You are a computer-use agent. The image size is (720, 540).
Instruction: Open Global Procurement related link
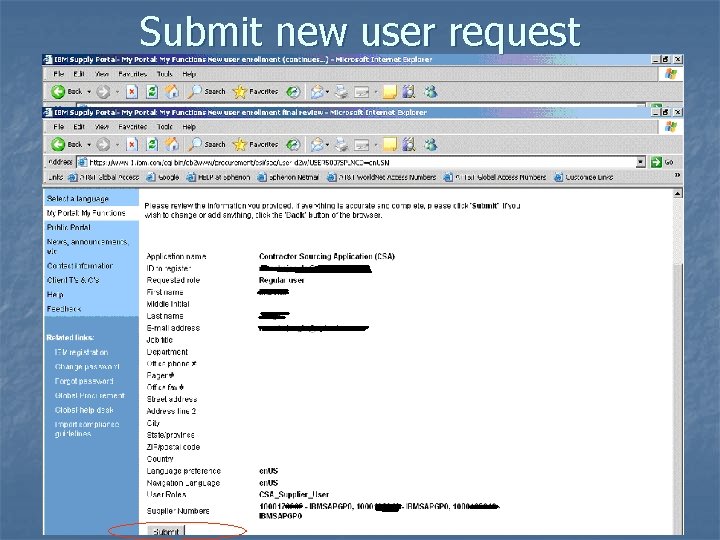coord(90,395)
